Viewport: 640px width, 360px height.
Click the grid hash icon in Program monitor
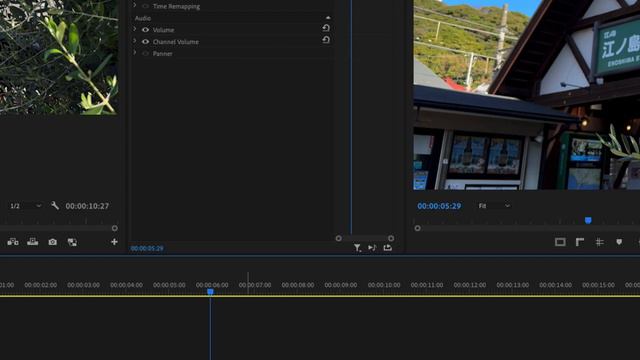[599, 242]
